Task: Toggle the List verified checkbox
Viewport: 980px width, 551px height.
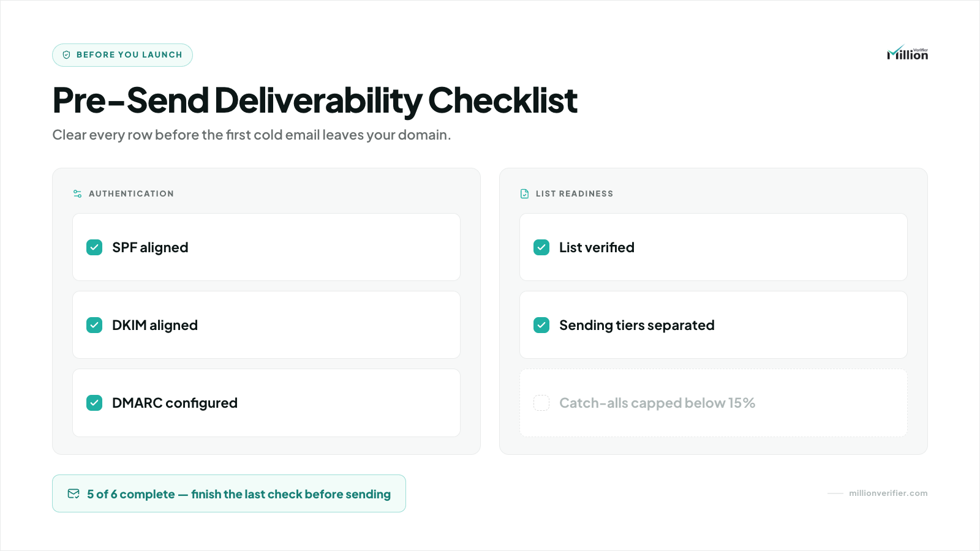Action: (541, 247)
